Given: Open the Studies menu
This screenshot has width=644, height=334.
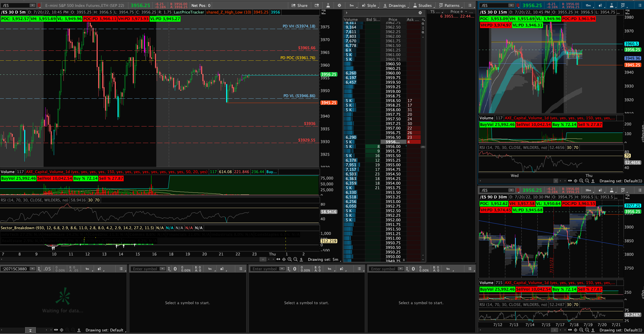Looking at the screenshot, I should tap(422, 5).
